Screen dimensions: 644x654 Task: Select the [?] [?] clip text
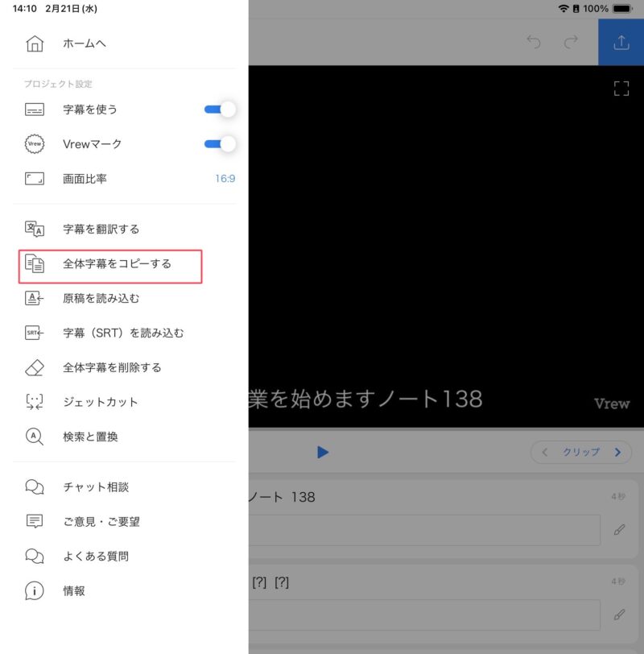pyautogui.click(x=270, y=582)
